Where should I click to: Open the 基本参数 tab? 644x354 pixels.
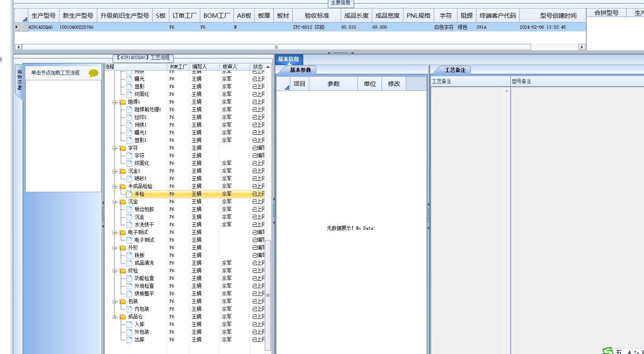pos(300,70)
